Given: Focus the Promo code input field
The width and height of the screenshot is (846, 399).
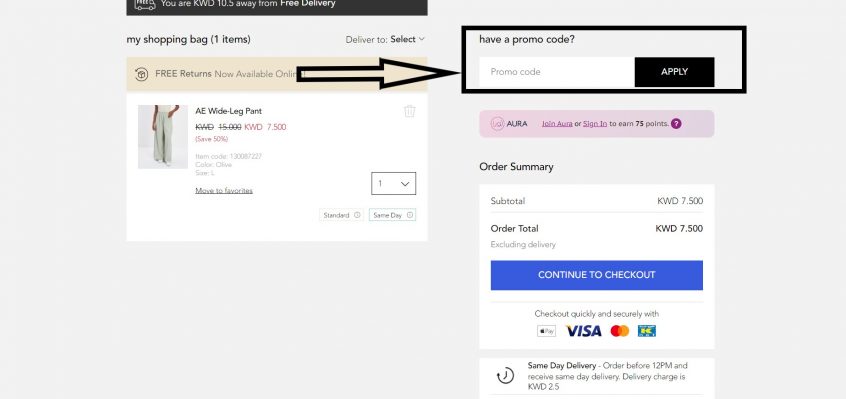Looking at the screenshot, I should point(557,72).
